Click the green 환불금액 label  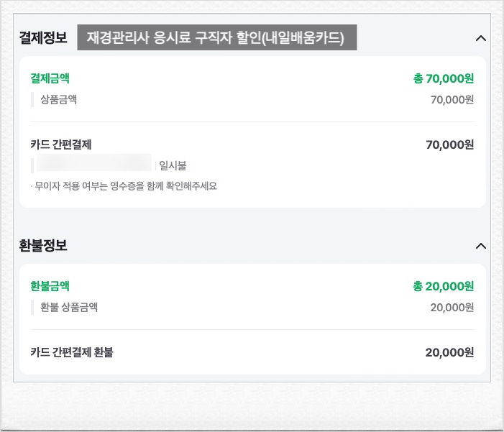tap(50, 286)
